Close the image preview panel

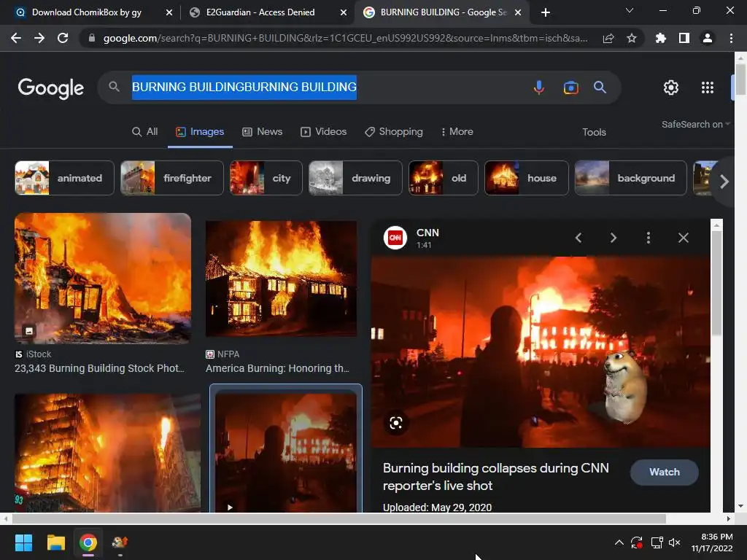click(x=683, y=238)
